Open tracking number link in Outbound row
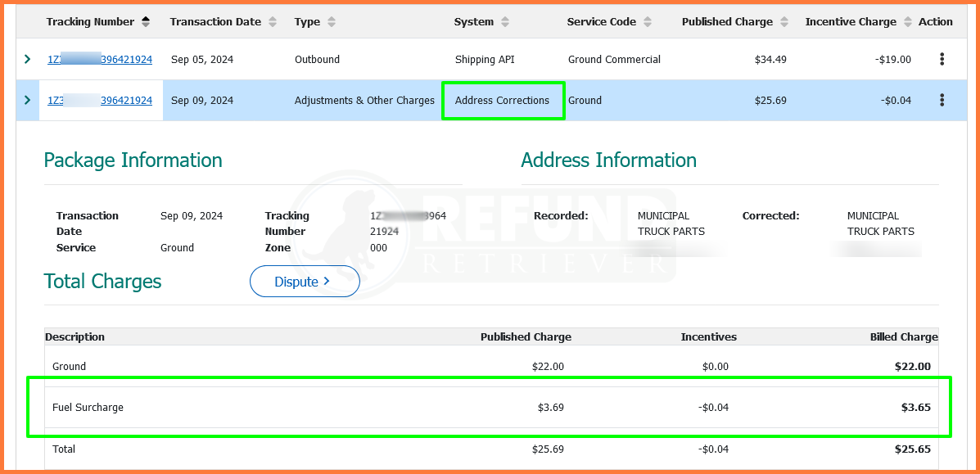The width and height of the screenshot is (980, 474). pyautogui.click(x=100, y=60)
